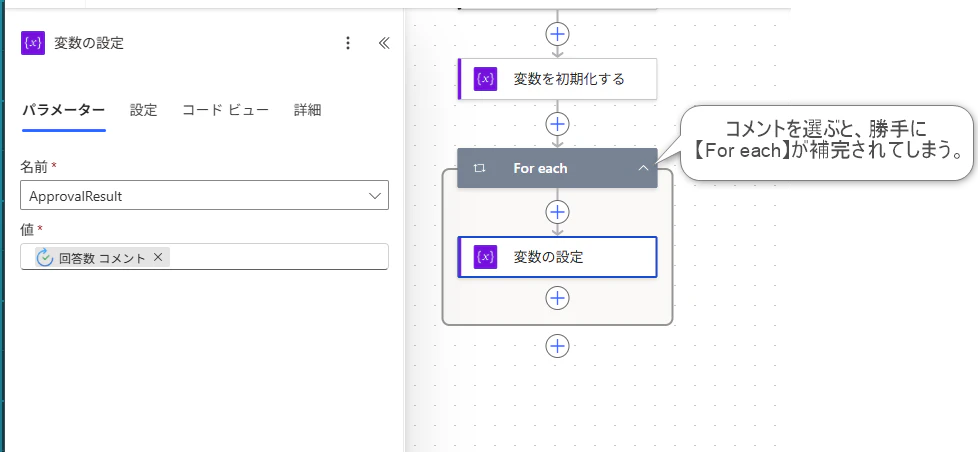Add a step above 変数を初期化する
Image resolution: width=978 pixels, height=452 pixels.
click(557, 33)
